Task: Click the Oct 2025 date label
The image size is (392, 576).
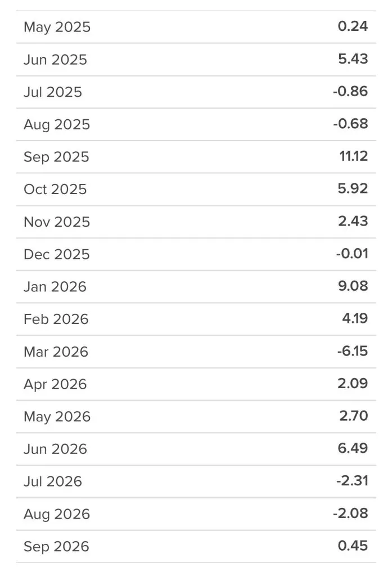Action: 55,189
